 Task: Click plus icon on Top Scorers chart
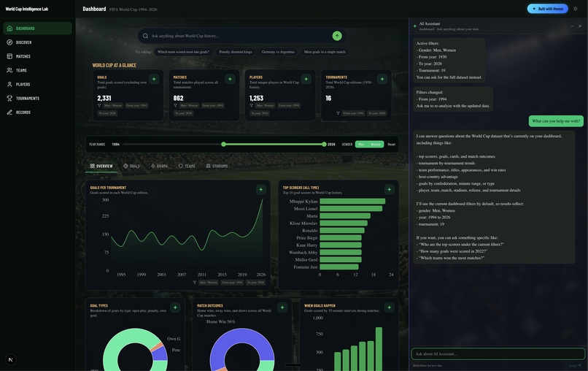tap(390, 190)
